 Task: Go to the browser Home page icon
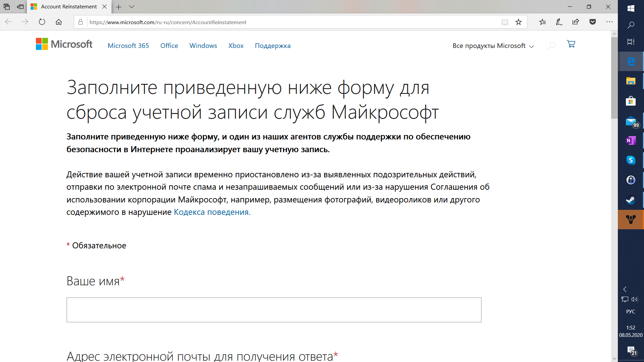[59, 22]
